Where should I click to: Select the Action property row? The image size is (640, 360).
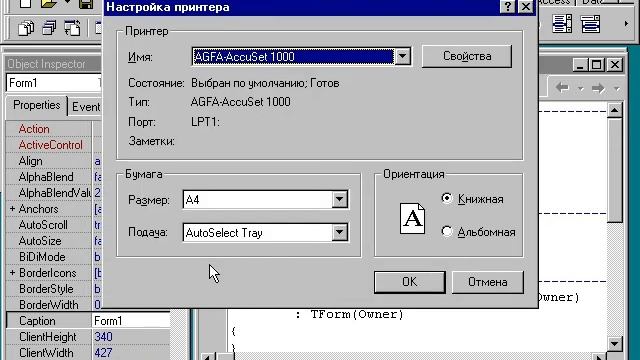(x=53, y=129)
